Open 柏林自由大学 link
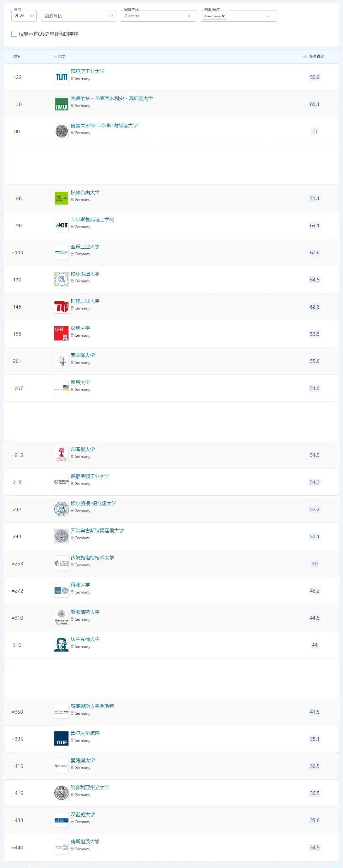 (85, 192)
